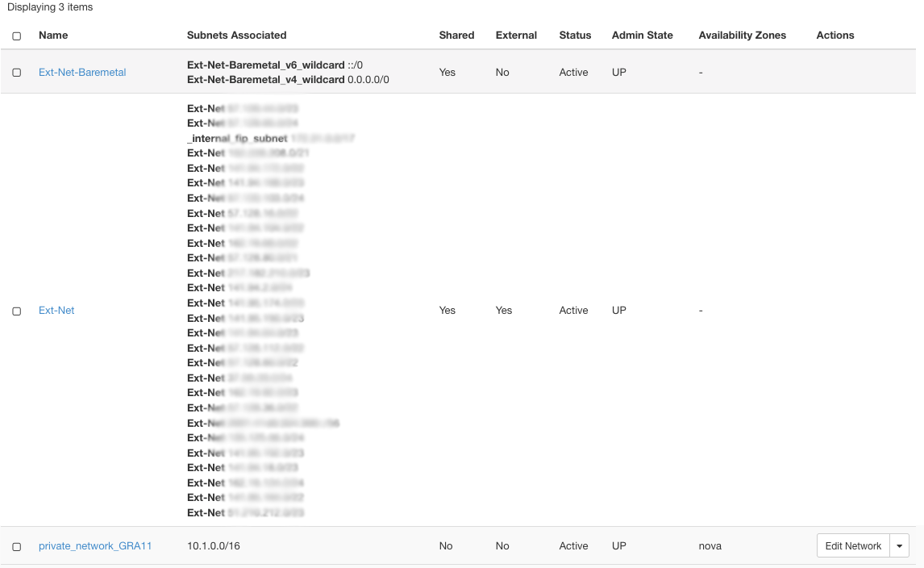The image size is (924, 568).
Task: Click the Actions column header
Action: (x=834, y=35)
